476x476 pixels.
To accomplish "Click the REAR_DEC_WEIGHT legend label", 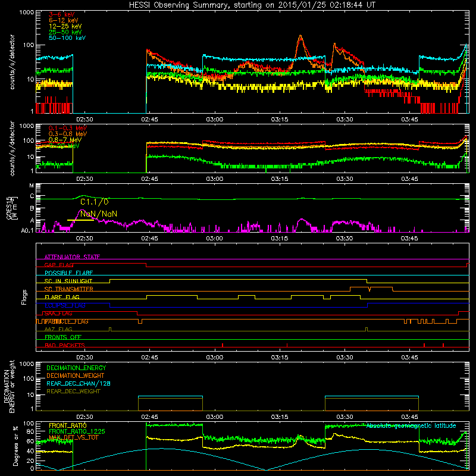I will [x=73, y=392].
